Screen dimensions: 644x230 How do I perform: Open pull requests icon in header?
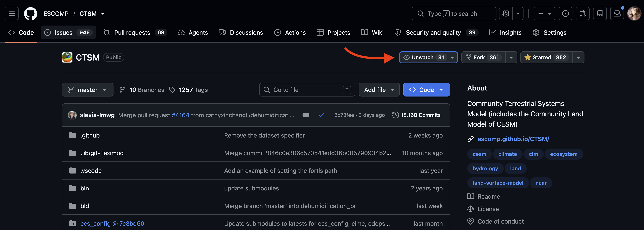pyautogui.click(x=583, y=13)
